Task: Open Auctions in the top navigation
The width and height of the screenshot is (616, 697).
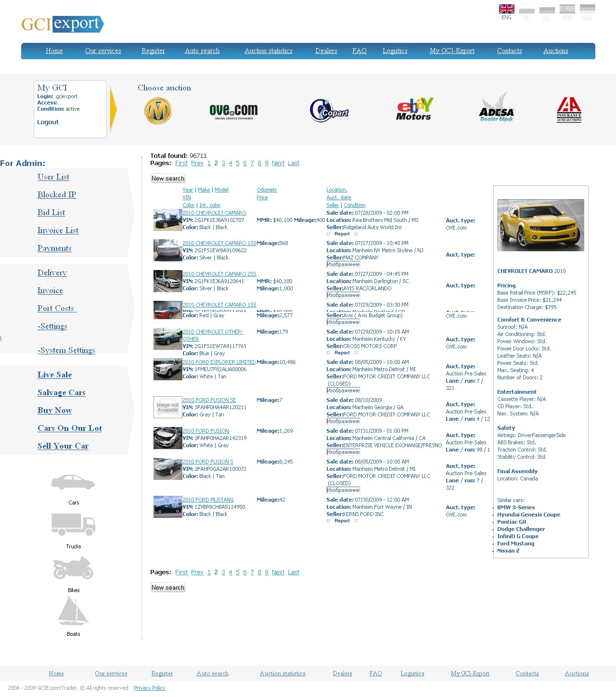Action: (x=556, y=51)
